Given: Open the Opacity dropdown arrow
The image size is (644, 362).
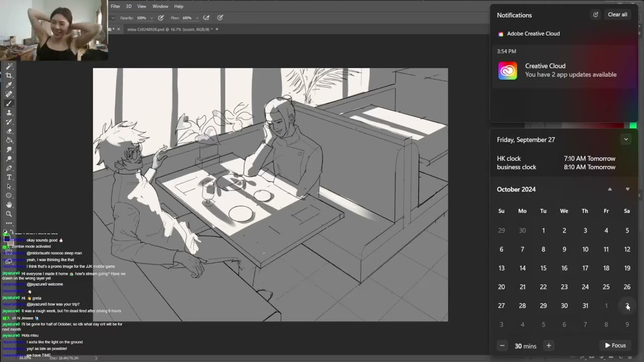Looking at the screenshot, I should 151,18.
